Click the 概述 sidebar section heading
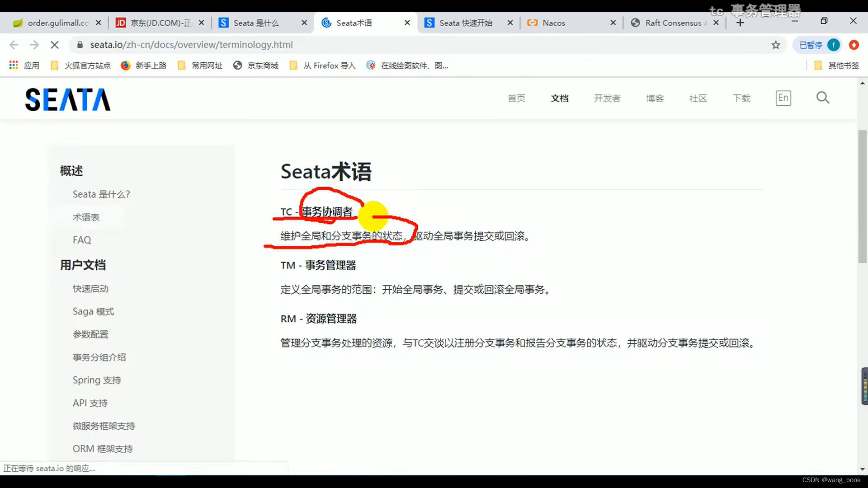Screen dimensions: 868x488 (71, 171)
